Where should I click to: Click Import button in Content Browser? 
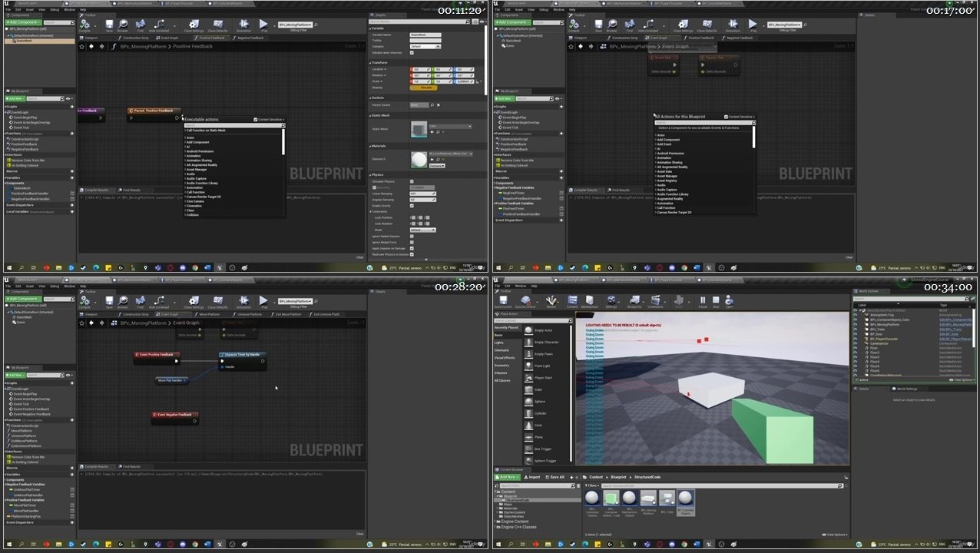click(532, 477)
